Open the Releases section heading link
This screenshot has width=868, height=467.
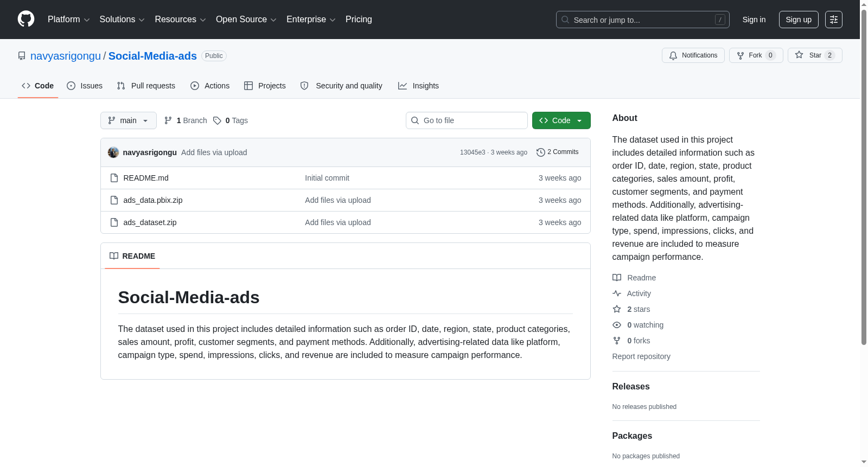[x=631, y=386]
